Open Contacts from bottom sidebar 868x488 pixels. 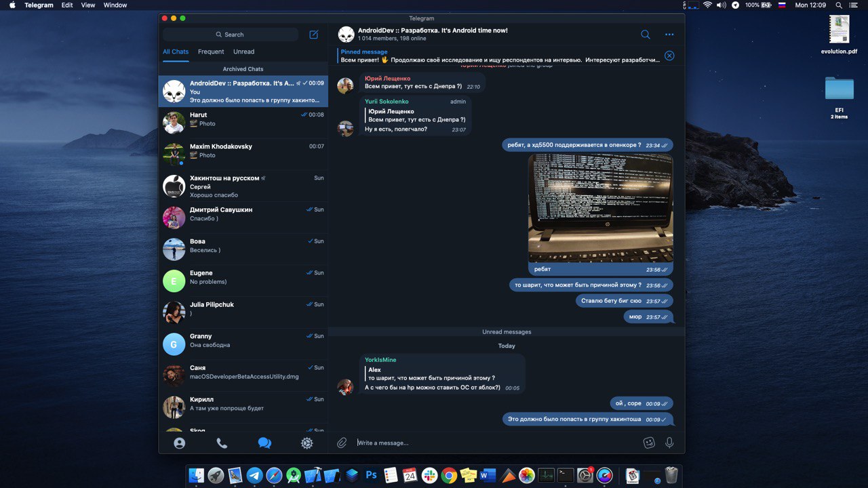(179, 443)
